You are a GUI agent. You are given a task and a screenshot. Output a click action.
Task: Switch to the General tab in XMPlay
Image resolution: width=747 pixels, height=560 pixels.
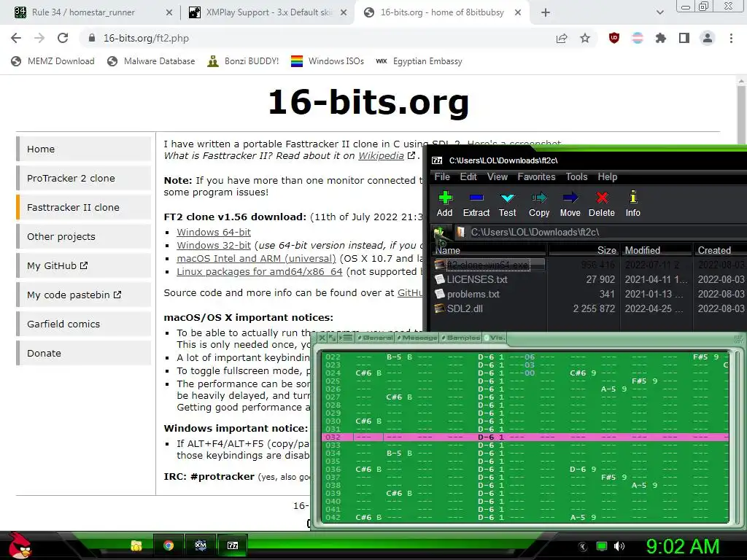pos(375,338)
